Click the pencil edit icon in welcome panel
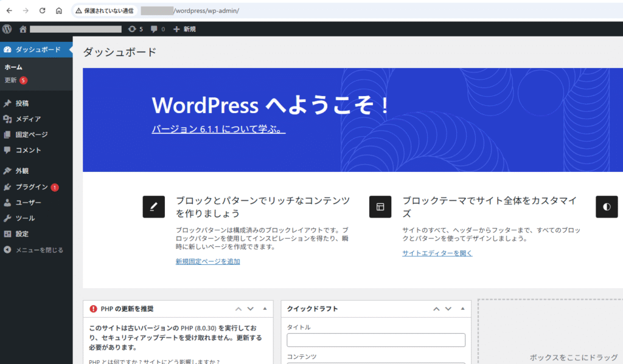Viewport: 623px width, 364px height. 154,207
